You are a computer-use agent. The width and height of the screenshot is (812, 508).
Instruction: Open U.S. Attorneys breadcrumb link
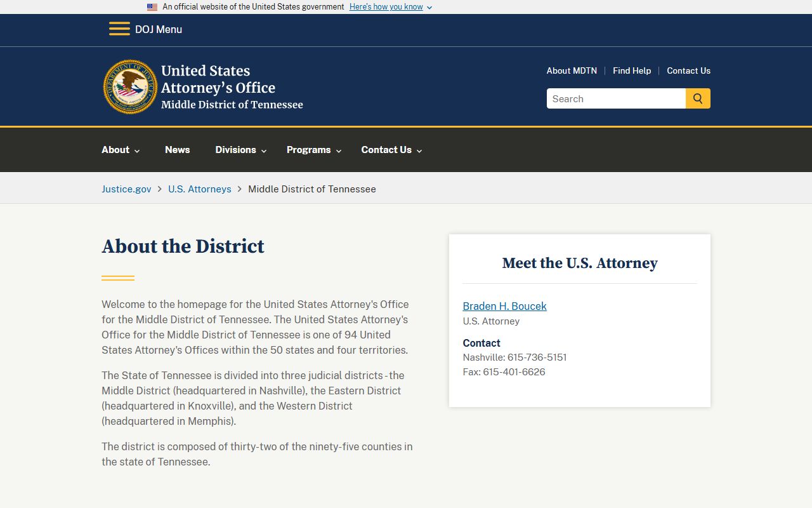pos(200,189)
